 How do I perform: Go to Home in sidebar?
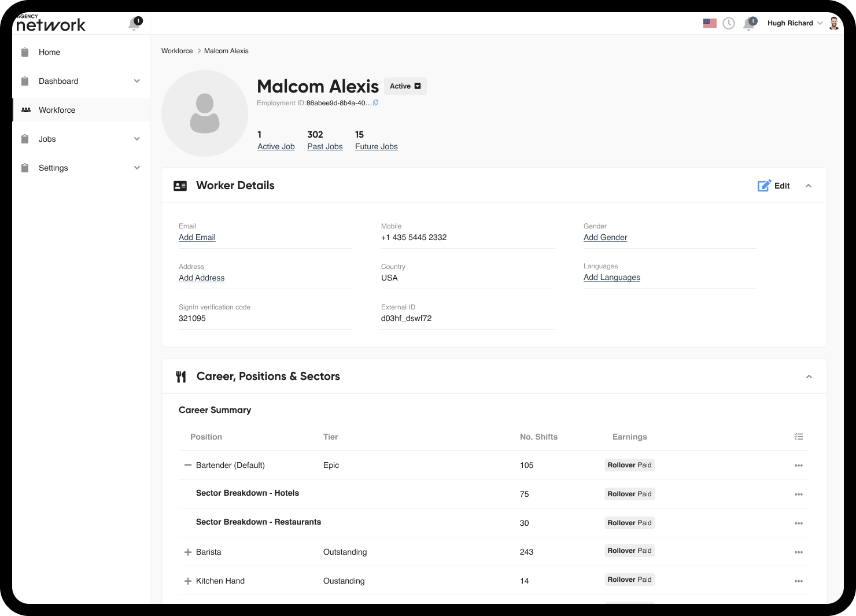(81, 52)
